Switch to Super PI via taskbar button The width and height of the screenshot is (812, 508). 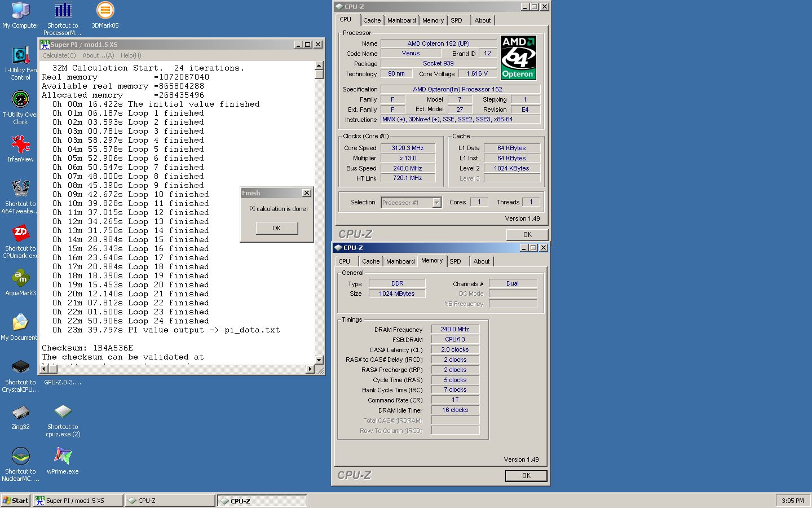pyautogui.click(x=77, y=501)
